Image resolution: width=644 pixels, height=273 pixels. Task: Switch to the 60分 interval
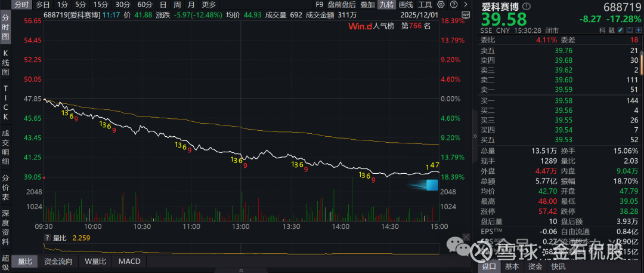(145, 5)
